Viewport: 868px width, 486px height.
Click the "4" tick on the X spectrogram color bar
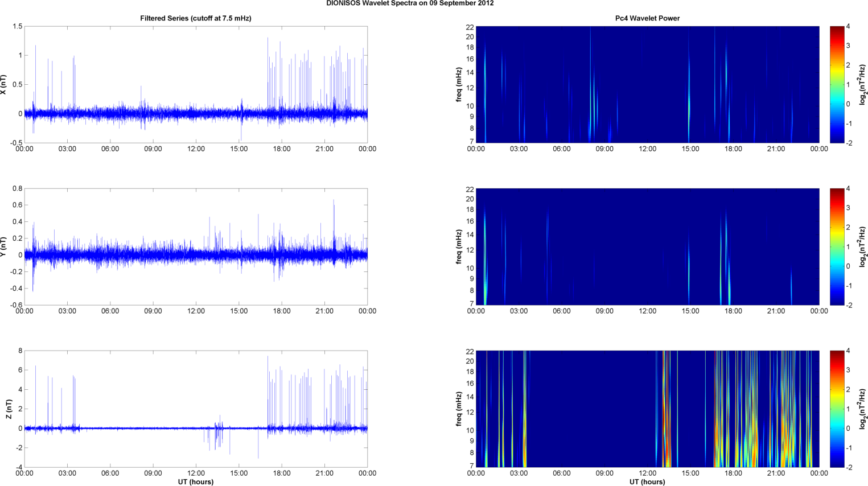coord(848,27)
